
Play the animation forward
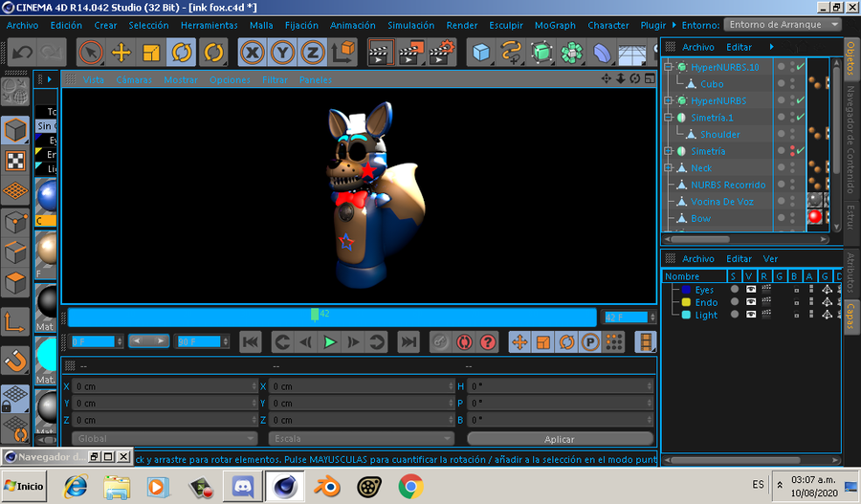(x=330, y=342)
